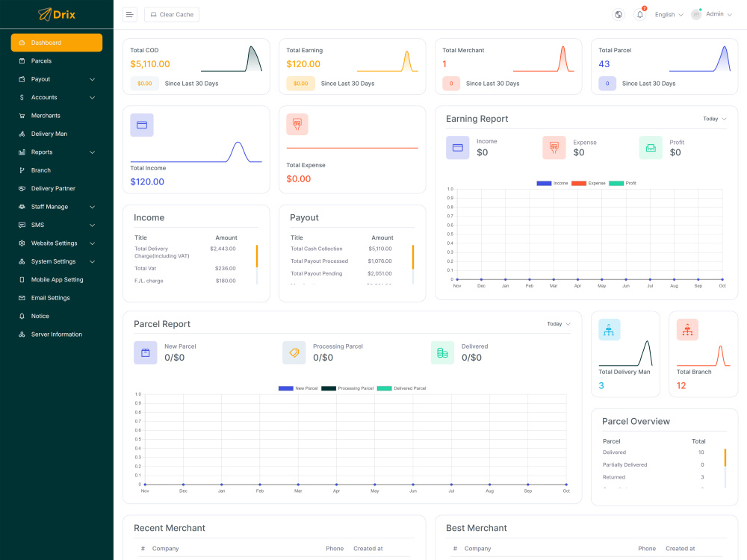747x560 pixels.
Task: Click the Email Settings envelope icon
Action: (22, 298)
